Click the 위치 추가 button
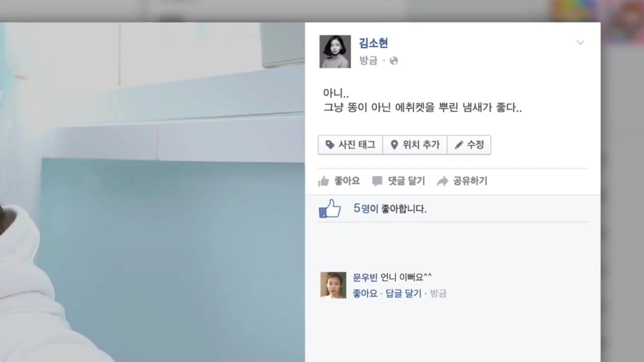 coord(415,145)
